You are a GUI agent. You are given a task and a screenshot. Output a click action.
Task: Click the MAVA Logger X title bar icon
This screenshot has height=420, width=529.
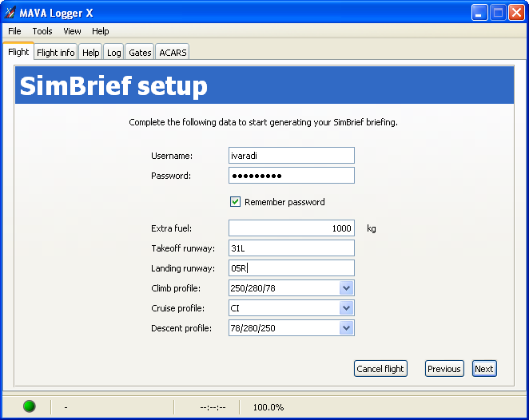(10, 13)
